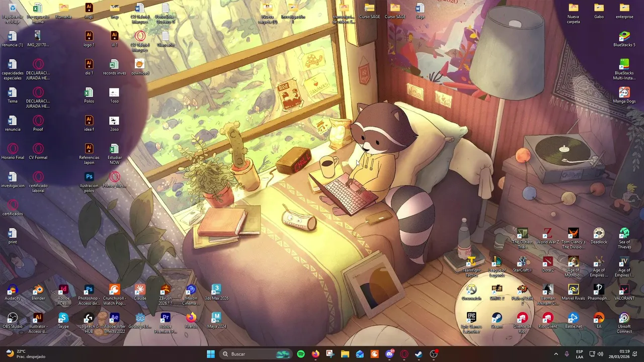Image resolution: width=644 pixels, height=362 pixels.
Task: Select the Cliente de Riot shortcut
Action: coord(522,323)
